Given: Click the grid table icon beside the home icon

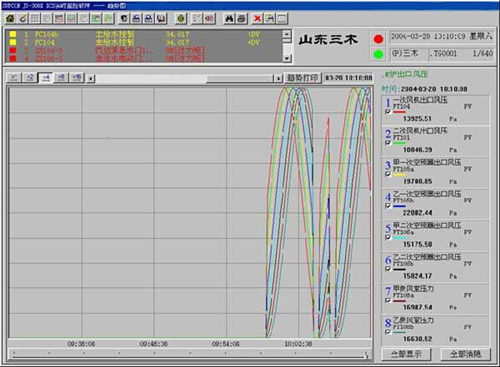Looking at the screenshot, I should [x=35, y=18].
